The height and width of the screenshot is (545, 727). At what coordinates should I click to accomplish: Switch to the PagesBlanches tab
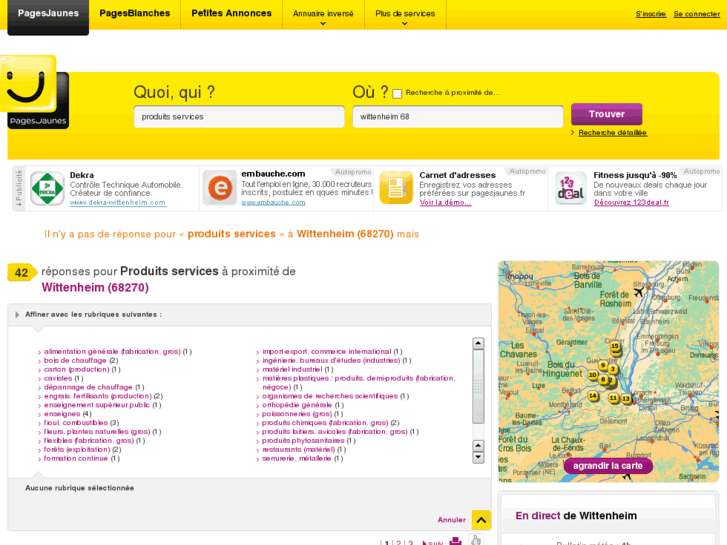click(x=135, y=13)
